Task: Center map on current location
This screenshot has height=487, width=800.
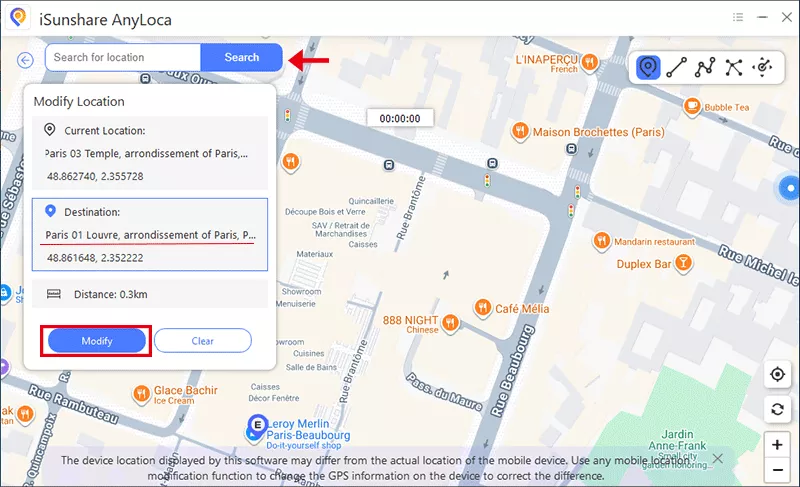Action: [x=777, y=375]
